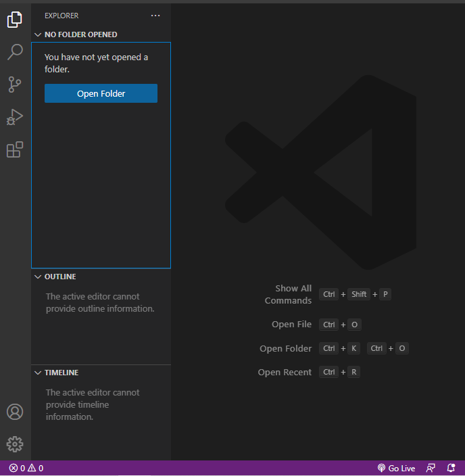
Task: Click the Open File shortcut label
Action: tap(291, 325)
